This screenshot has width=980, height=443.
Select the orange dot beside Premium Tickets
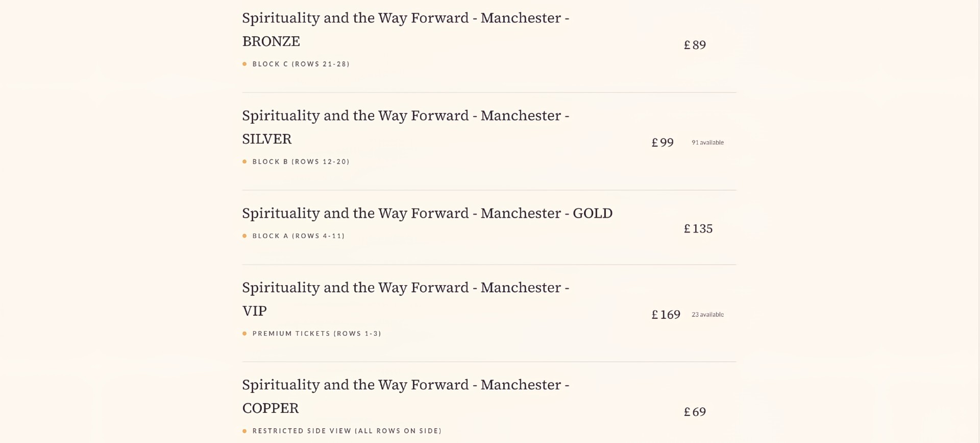click(x=244, y=333)
